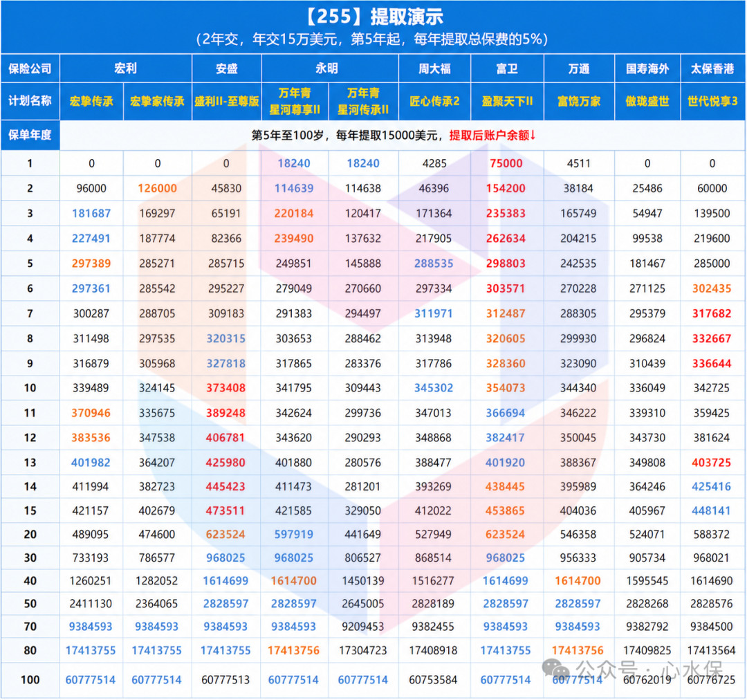Select the orange value 239490
This screenshot has height=700, width=747.
tap(294, 238)
